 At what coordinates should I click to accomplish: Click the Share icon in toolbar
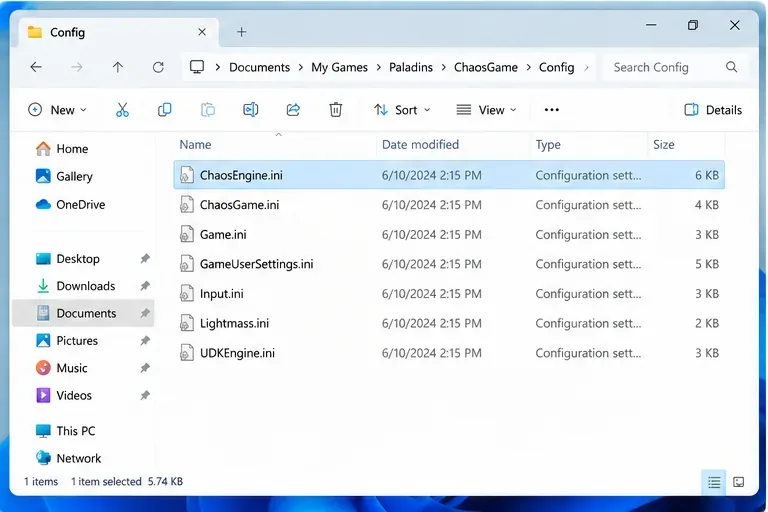(293, 110)
